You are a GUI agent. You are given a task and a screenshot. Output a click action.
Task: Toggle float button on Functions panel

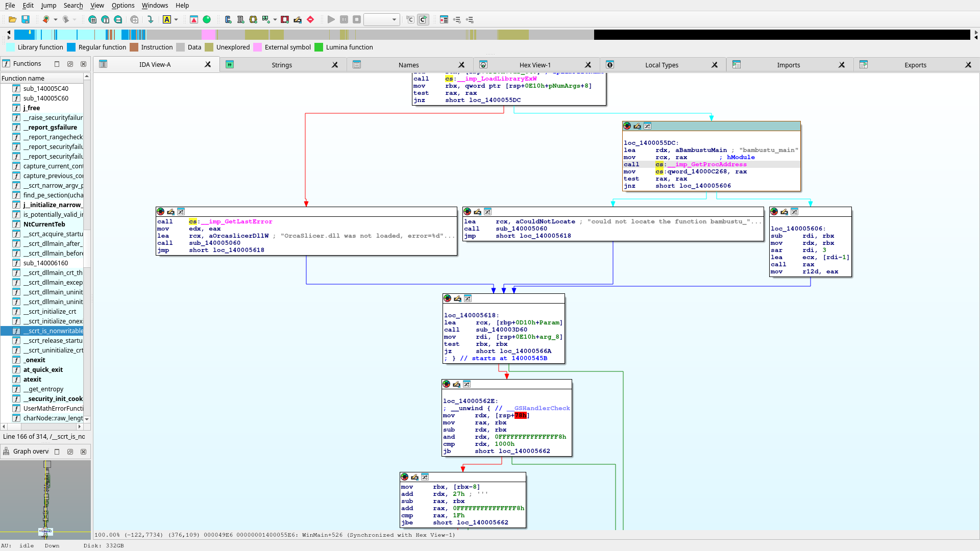[70, 64]
